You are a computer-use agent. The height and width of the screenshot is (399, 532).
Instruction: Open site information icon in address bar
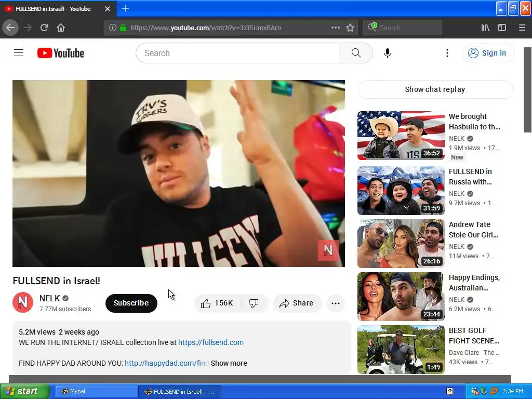click(113, 28)
